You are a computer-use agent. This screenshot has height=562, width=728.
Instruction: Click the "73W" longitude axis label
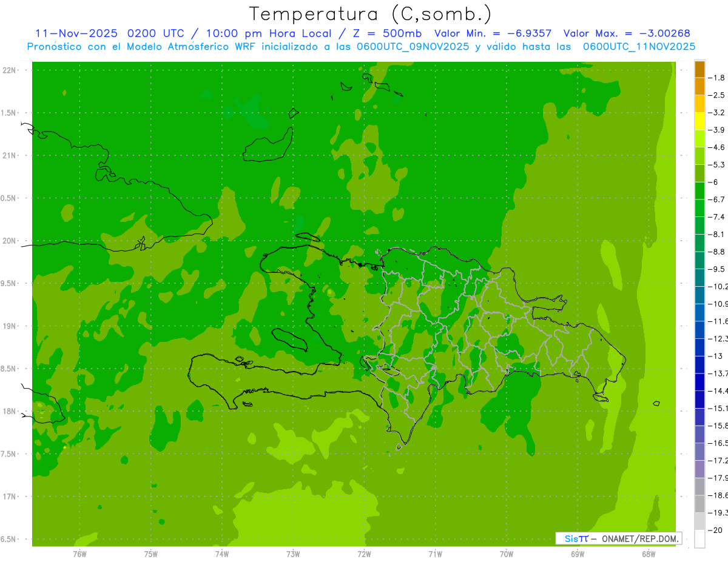click(293, 554)
